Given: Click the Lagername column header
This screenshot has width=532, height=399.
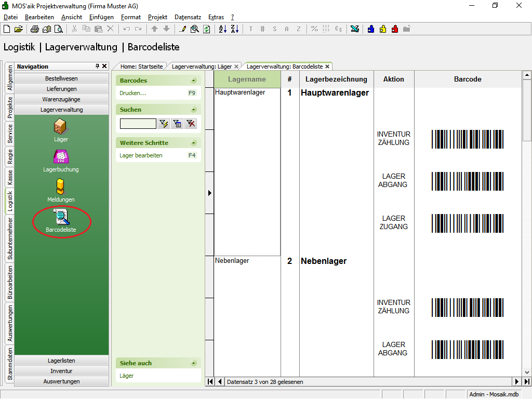Looking at the screenshot, I should [247, 79].
